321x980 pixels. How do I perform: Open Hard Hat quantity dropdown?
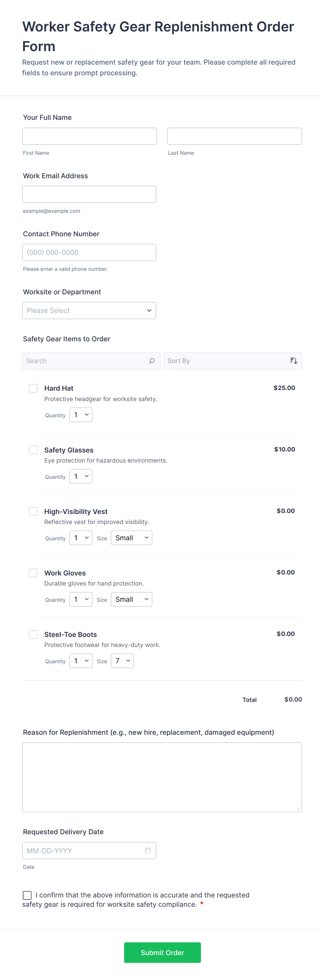[81, 415]
